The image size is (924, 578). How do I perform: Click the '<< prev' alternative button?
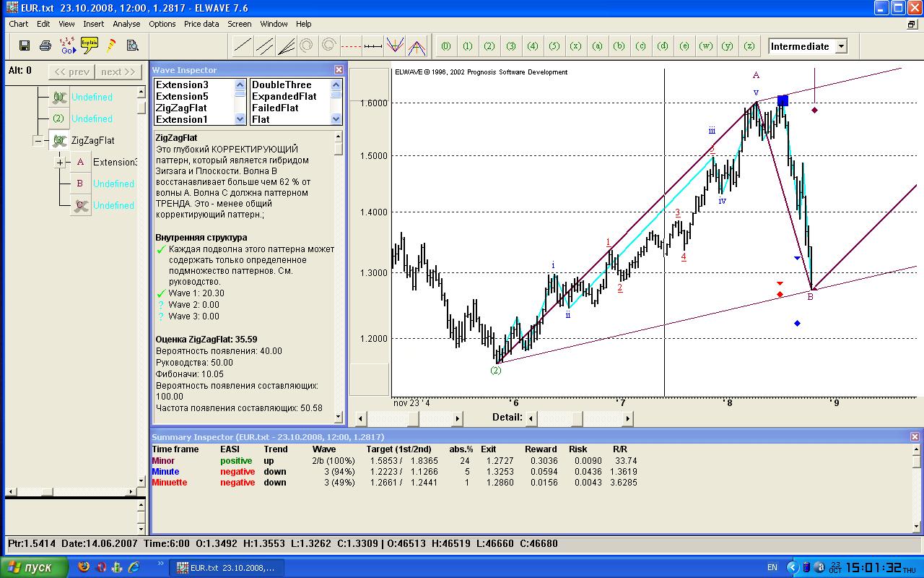pyautogui.click(x=71, y=72)
